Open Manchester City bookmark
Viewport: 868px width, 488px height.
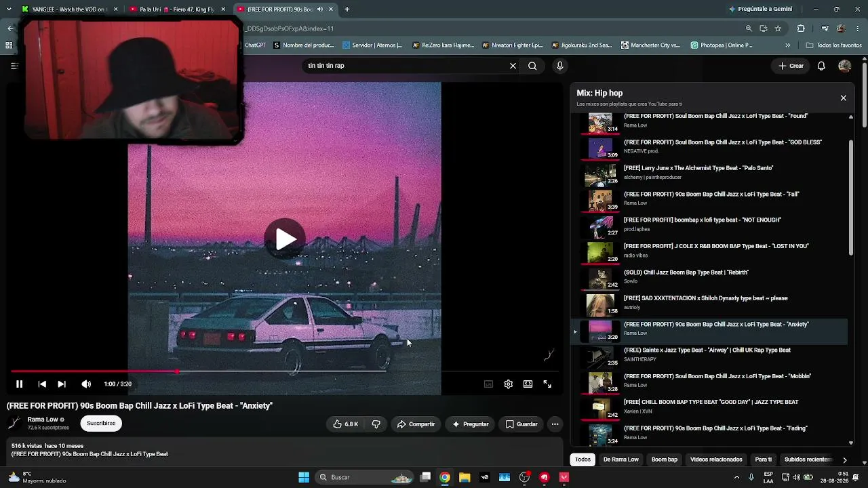(650, 45)
